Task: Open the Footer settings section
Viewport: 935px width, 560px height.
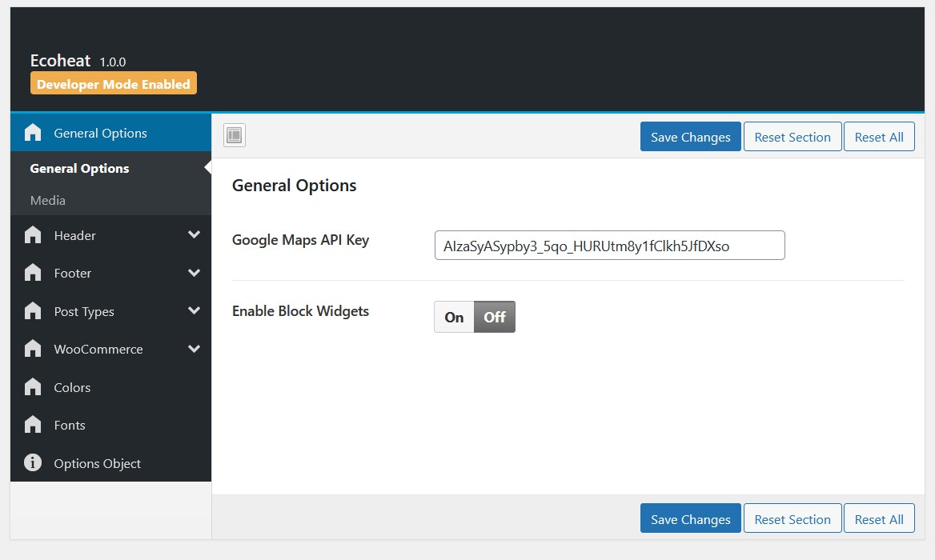Action: click(111, 273)
